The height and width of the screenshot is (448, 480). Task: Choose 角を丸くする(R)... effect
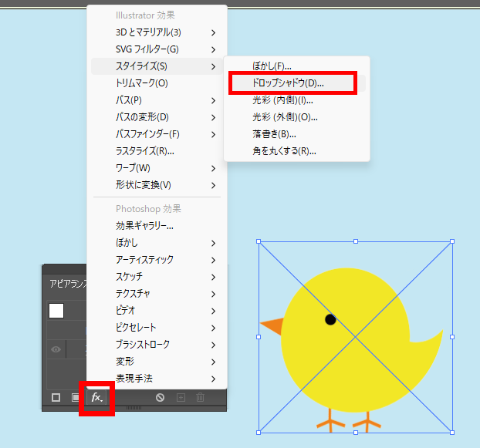[x=296, y=151]
